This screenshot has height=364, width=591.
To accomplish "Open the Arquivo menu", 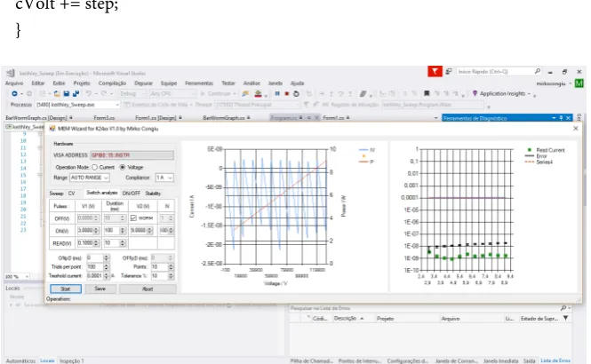I will (x=14, y=83).
